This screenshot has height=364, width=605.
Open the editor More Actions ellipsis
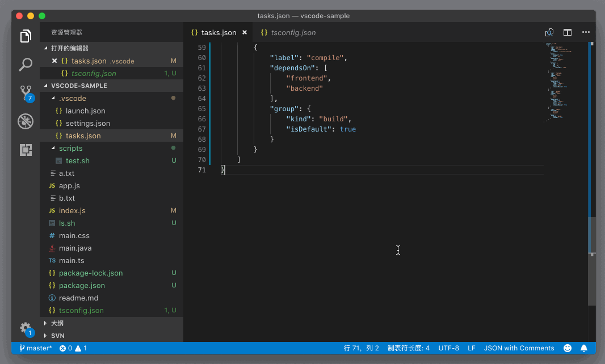pos(586,32)
